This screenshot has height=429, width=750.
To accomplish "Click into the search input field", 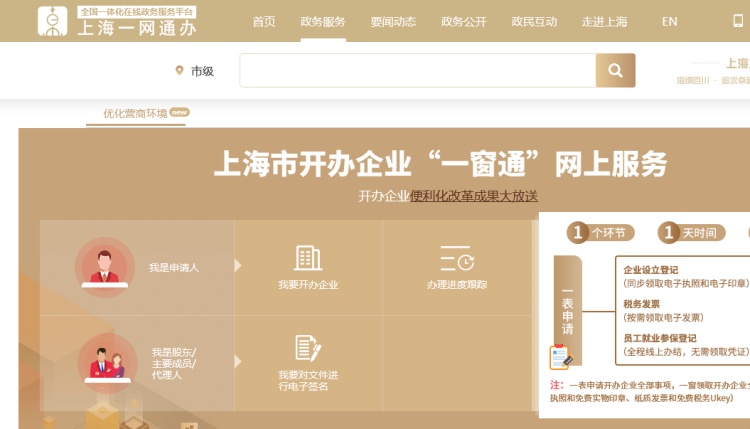I will pos(418,70).
